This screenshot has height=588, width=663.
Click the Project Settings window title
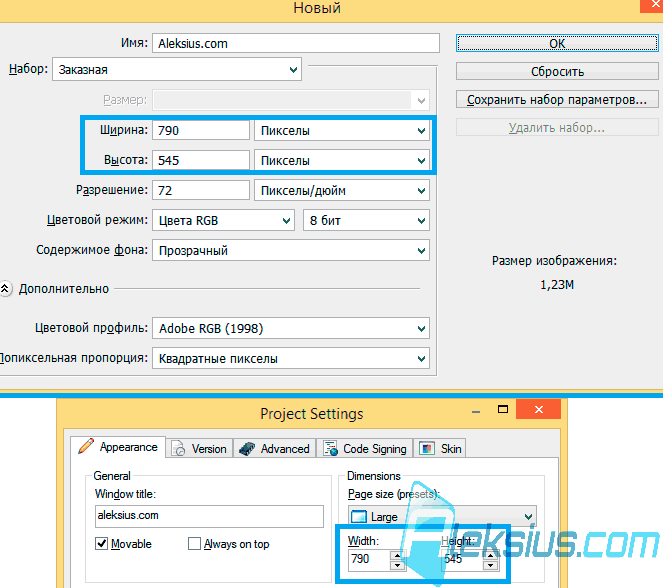point(312,414)
